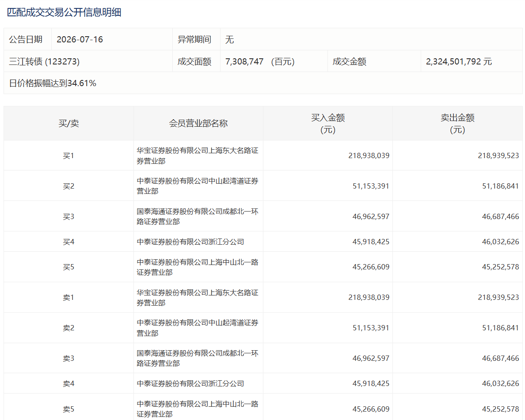The height and width of the screenshot is (420, 525).
Task: Click the 卖出金额 (元) column header
Action: (457, 124)
